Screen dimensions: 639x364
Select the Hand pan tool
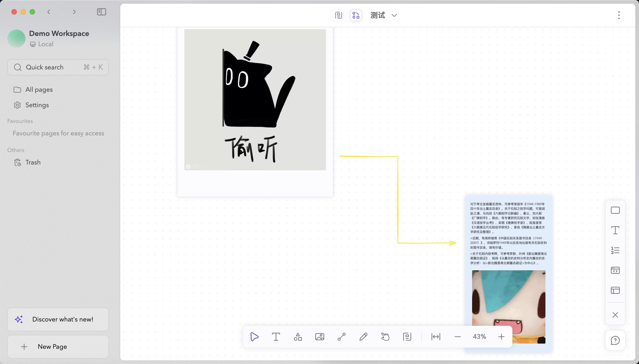coord(385,337)
